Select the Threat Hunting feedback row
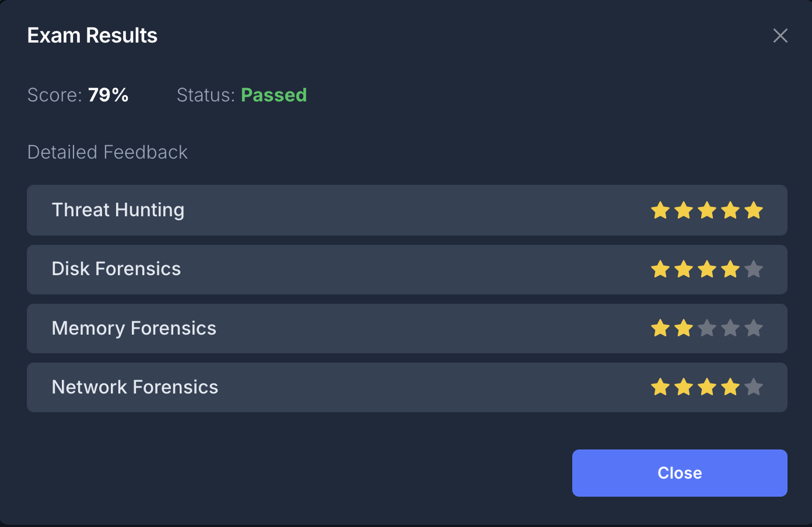 point(350,210)
